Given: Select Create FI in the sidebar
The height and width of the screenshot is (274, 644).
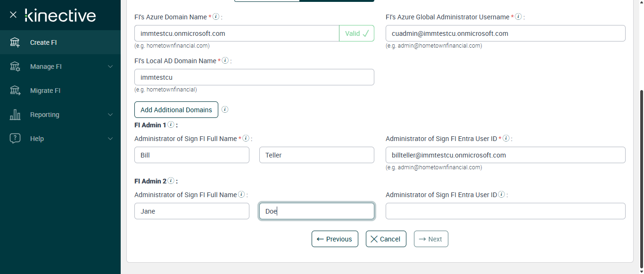Looking at the screenshot, I should [43, 42].
